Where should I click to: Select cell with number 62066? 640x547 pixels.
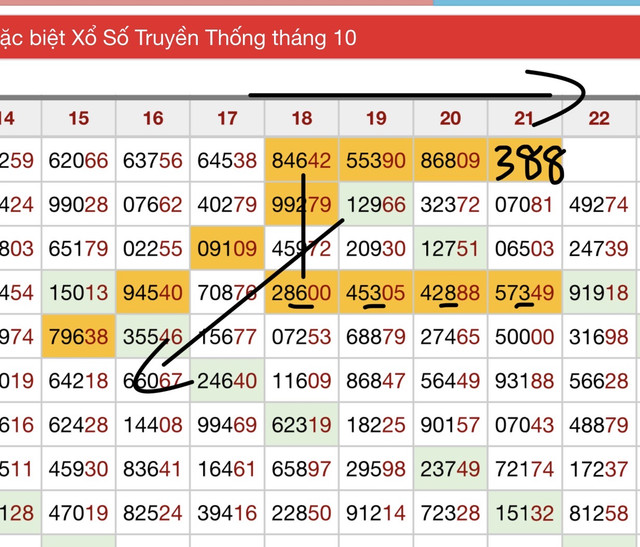(x=78, y=160)
